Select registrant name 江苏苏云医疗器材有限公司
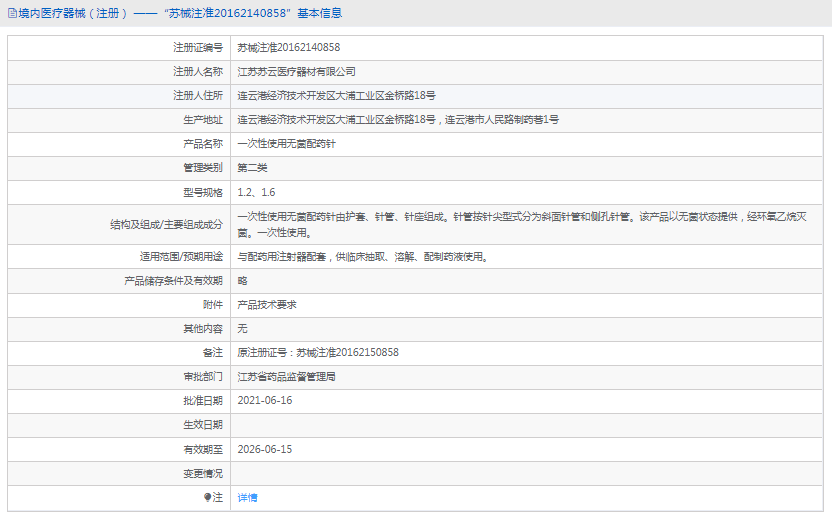The height and width of the screenshot is (519, 832). (x=297, y=72)
